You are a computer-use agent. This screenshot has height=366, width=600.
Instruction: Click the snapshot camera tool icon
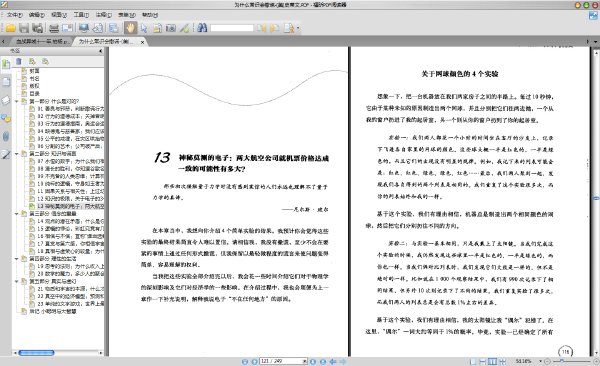coord(171,28)
